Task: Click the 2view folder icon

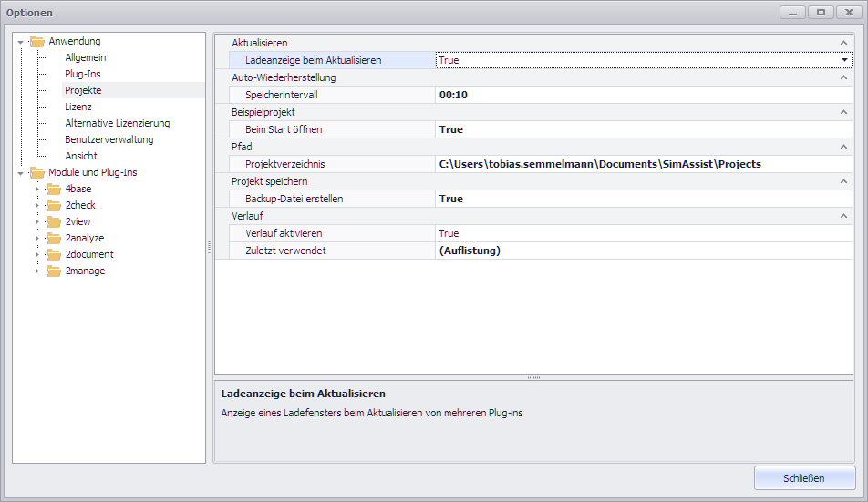Action: 54,222
